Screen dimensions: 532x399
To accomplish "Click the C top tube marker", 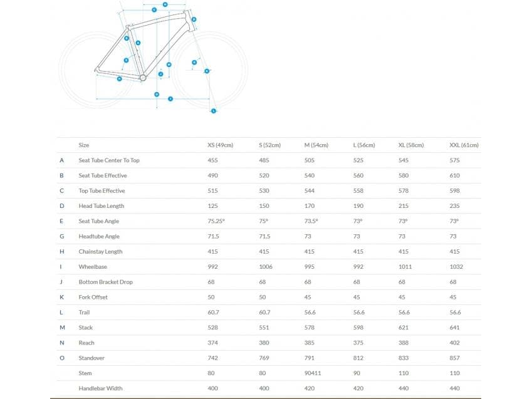I will point(154,10).
